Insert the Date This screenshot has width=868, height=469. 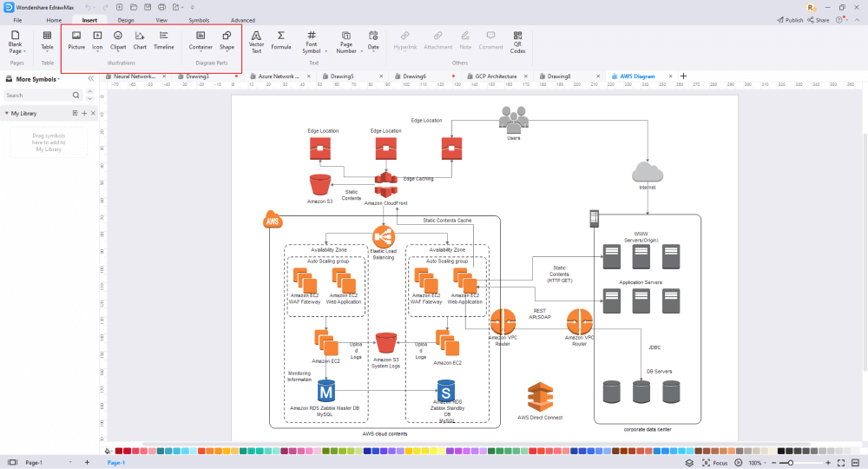pyautogui.click(x=373, y=41)
